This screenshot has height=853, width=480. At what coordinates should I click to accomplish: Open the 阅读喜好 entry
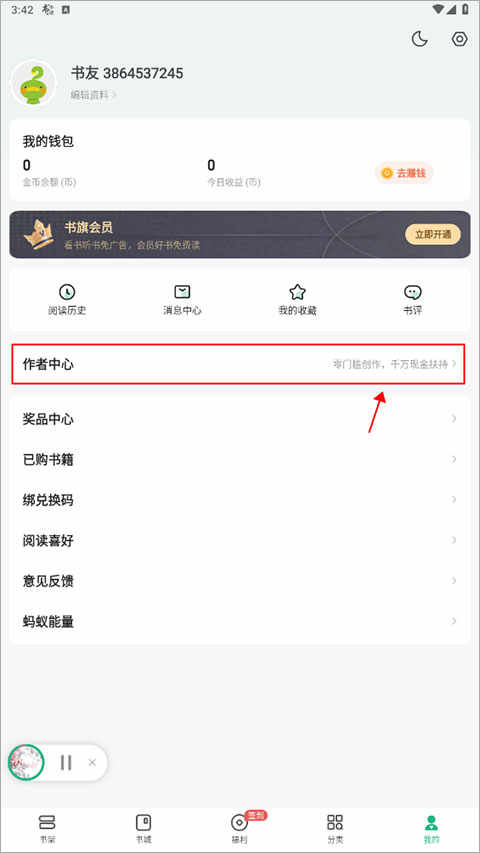coord(239,541)
